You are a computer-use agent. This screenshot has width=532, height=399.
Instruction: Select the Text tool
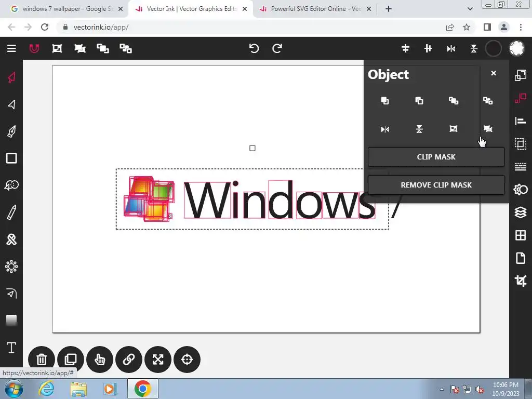tap(11, 348)
